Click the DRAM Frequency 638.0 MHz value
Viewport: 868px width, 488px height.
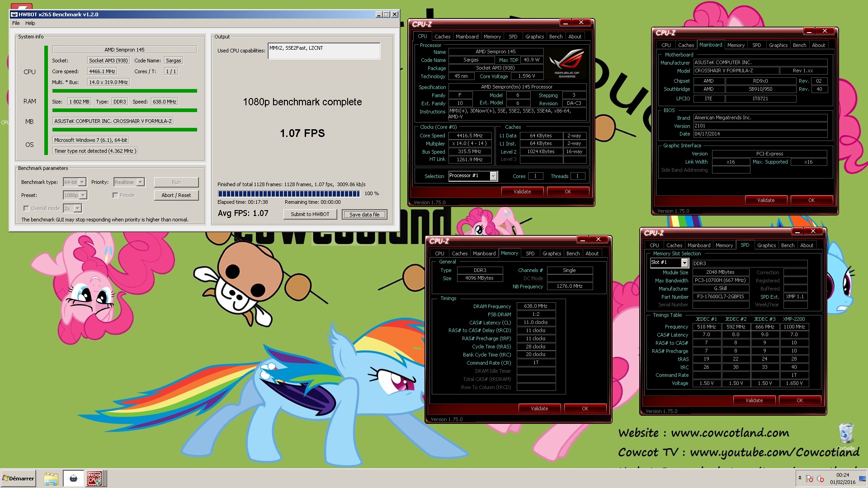[x=536, y=306]
